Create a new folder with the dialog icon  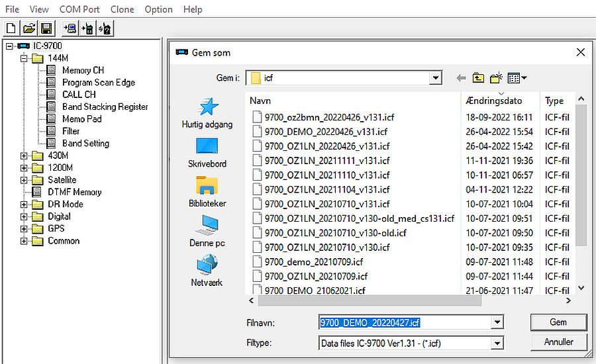[x=496, y=78]
